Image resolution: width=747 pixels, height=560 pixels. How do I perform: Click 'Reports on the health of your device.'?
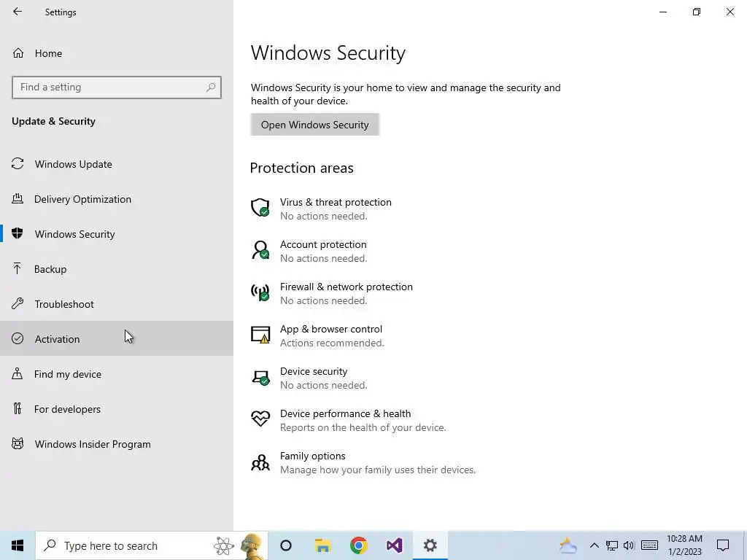click(x=363, y=427)
